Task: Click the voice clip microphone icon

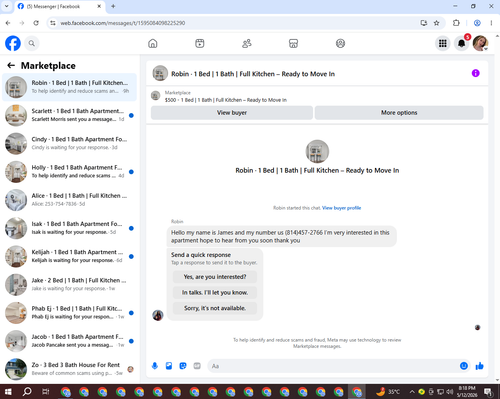Action: [x=155, y=366]
